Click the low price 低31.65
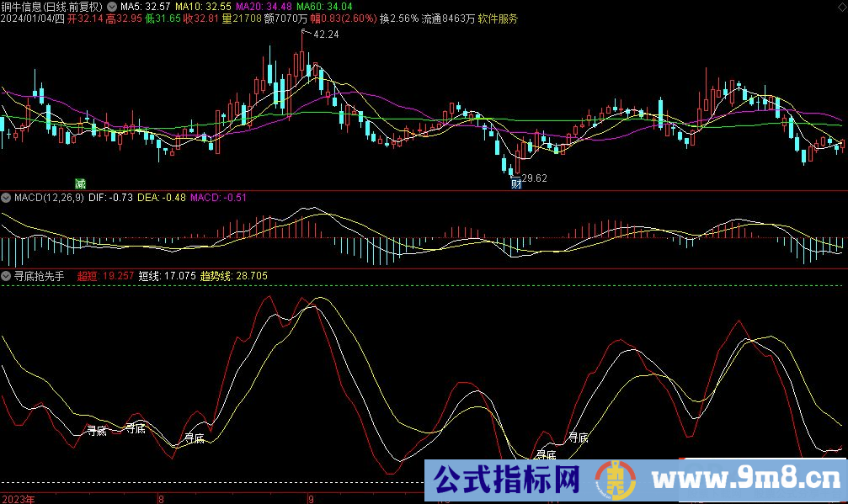The width and height of the screenshot is (848, 504). coord(163,19)
